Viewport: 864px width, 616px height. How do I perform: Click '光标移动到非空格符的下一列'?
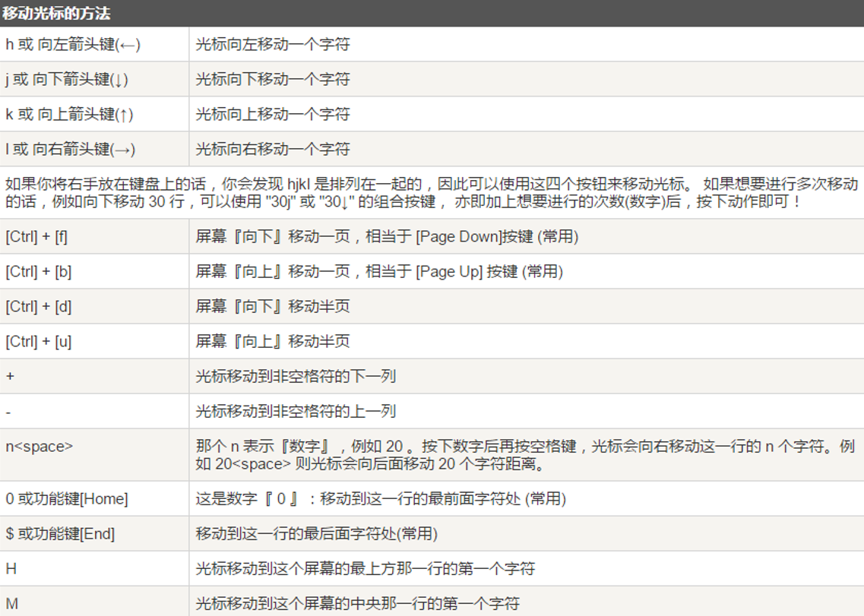point(296,376)
